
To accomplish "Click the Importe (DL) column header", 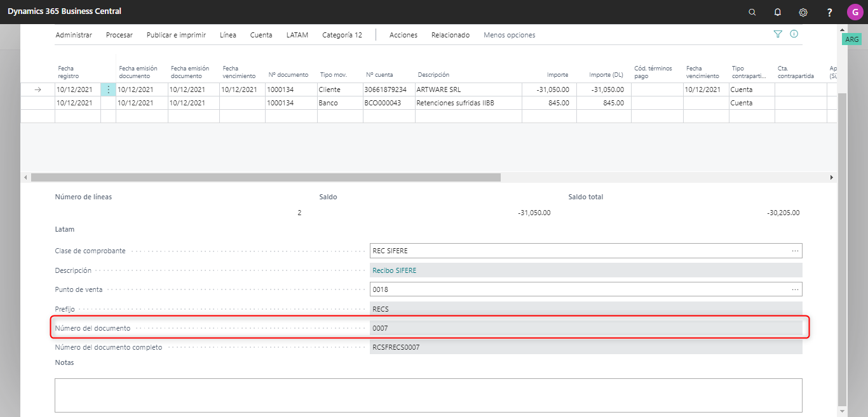I will 606,75.
